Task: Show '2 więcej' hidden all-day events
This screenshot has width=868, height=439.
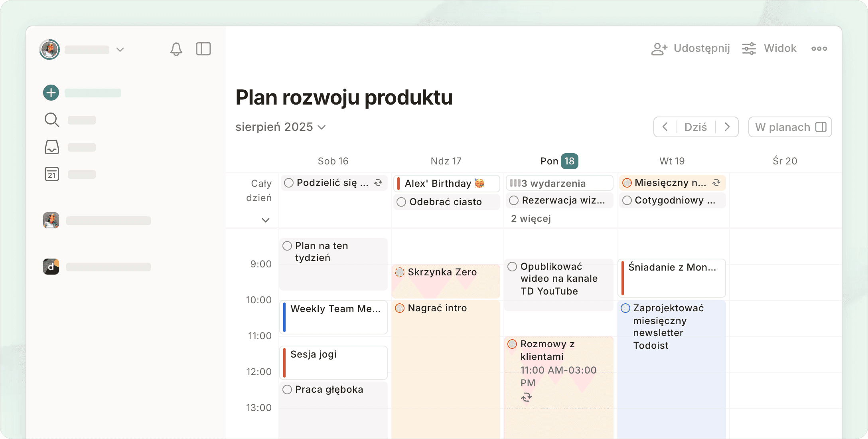Action: pyautogui.click(x=531, y=219)
